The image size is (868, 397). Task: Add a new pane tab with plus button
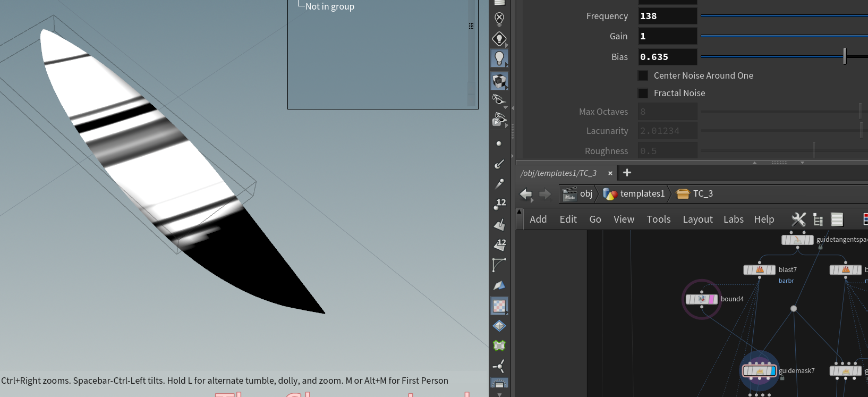tap(627, 173)
